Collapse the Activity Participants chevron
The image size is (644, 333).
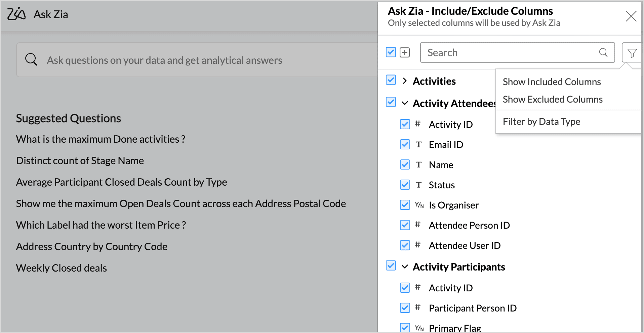[x=405, y=267]
